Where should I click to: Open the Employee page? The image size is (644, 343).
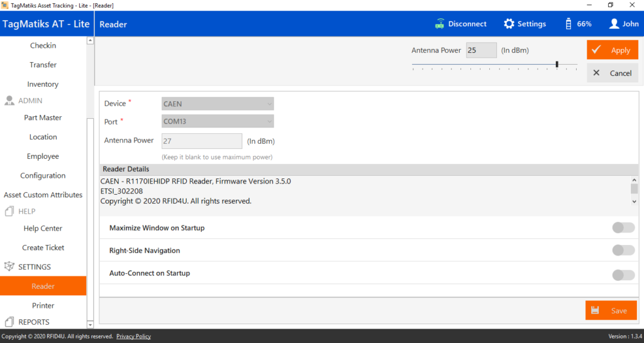point(43,156)
